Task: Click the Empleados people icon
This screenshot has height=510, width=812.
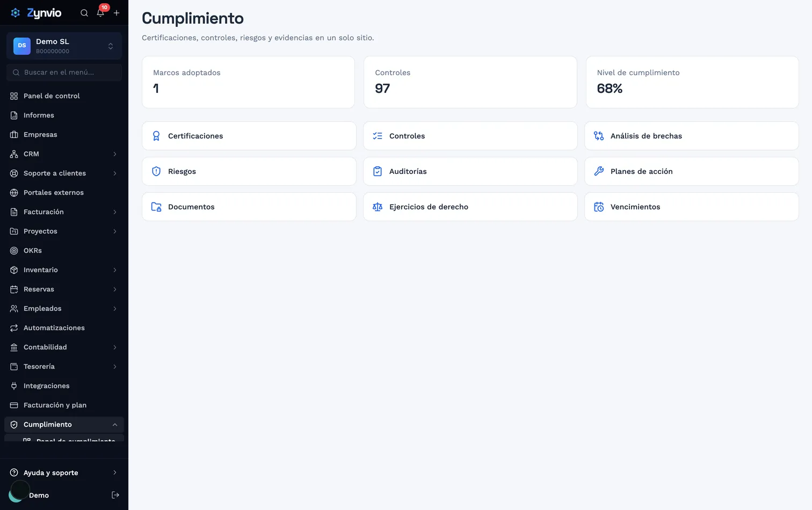Action: click(x=14, y=309)
